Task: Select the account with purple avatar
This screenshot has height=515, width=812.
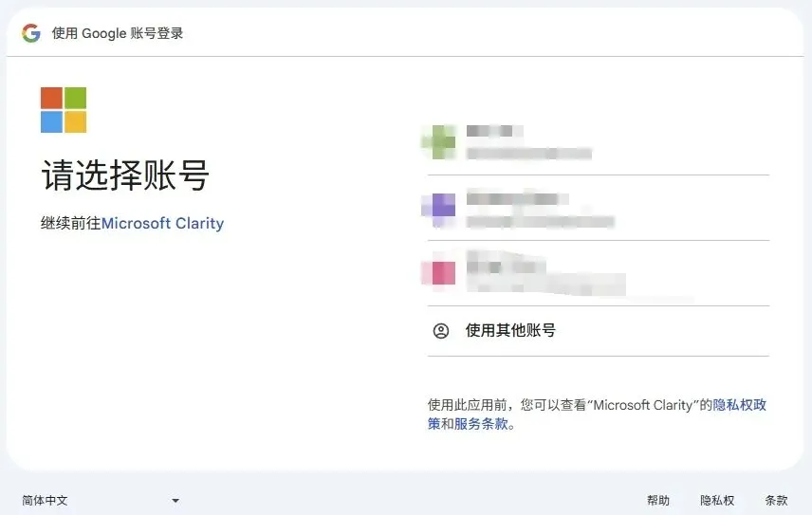Action: coord(599,208)
